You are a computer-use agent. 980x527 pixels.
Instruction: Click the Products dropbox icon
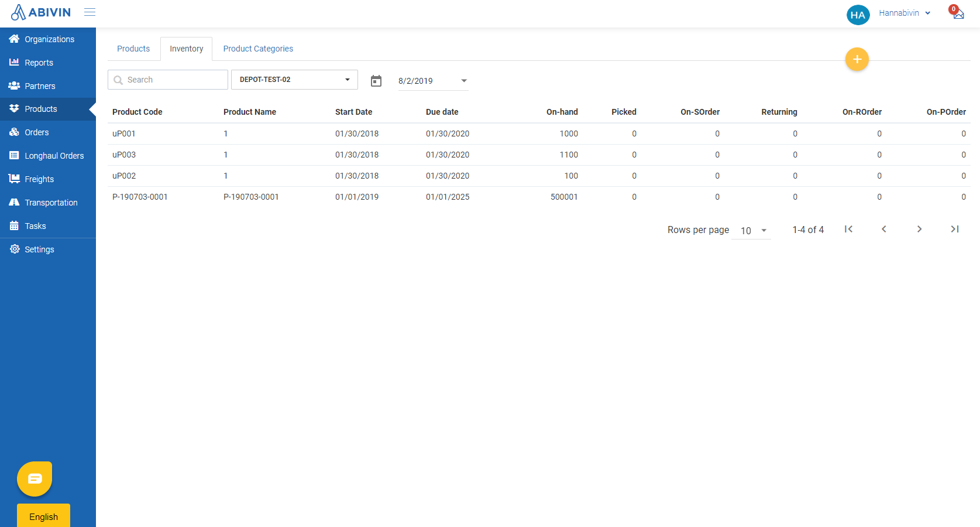click(14, 109)
